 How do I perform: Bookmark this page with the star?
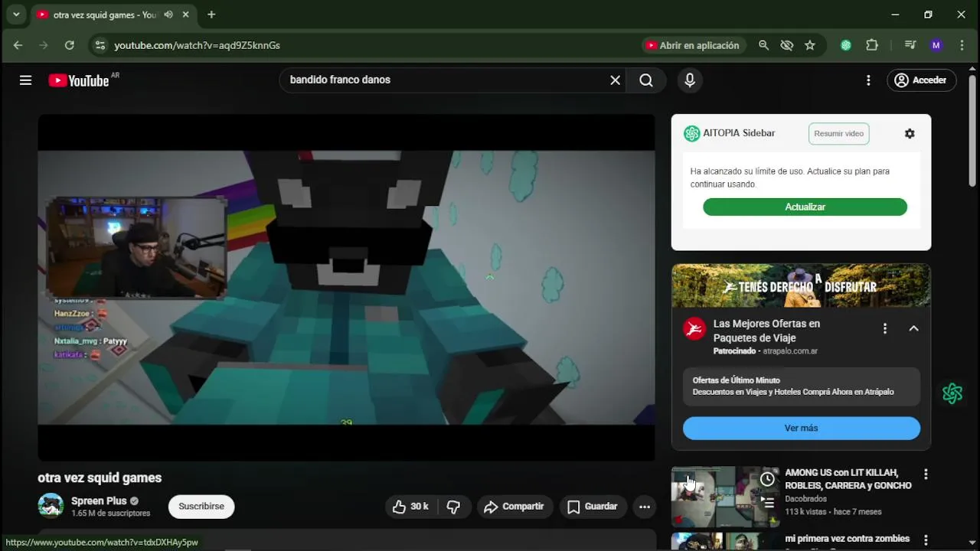click(x=810, y=46)
